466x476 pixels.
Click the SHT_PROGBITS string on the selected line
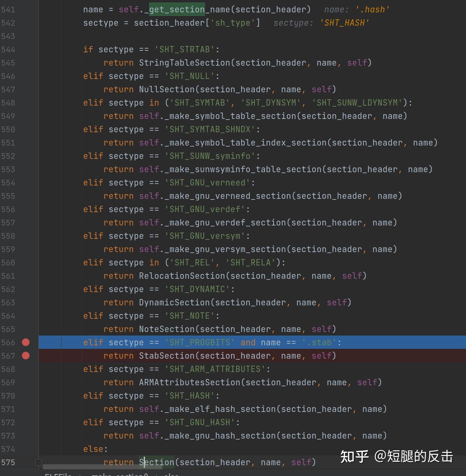(x=200, y=342)
